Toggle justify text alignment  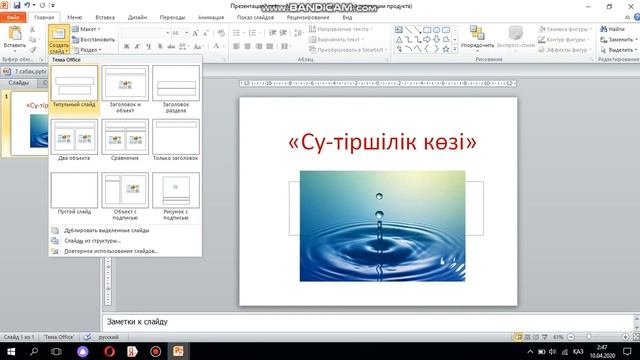(x=269, y=47)
